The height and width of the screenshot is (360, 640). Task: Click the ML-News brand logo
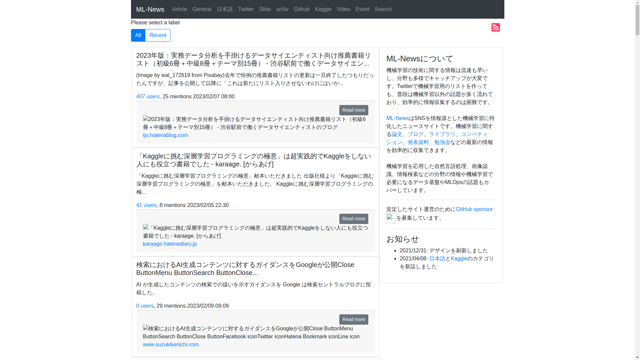[150, 9]
